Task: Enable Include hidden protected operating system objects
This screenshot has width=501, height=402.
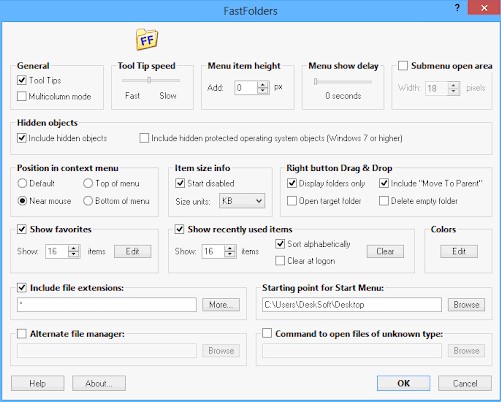Action: [x=144, y=138]
